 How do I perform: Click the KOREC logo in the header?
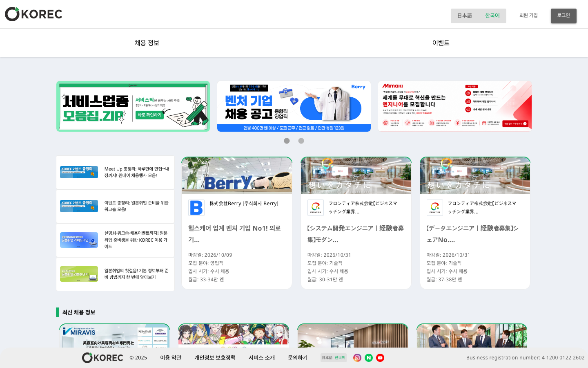click(x=33, y=14)
